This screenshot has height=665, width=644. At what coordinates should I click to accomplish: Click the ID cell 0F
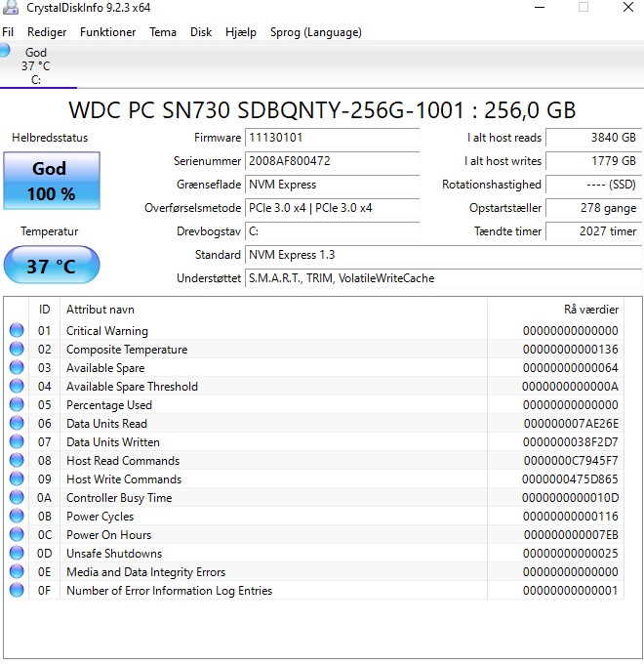[x=45, y=591]
